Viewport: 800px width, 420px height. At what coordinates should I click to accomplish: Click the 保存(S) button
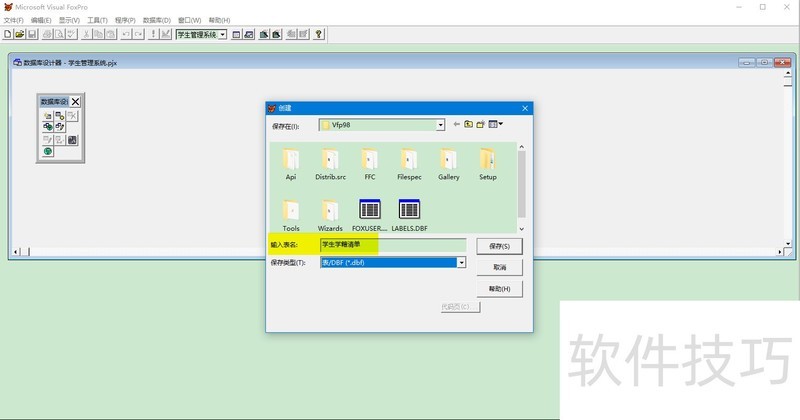500,246
